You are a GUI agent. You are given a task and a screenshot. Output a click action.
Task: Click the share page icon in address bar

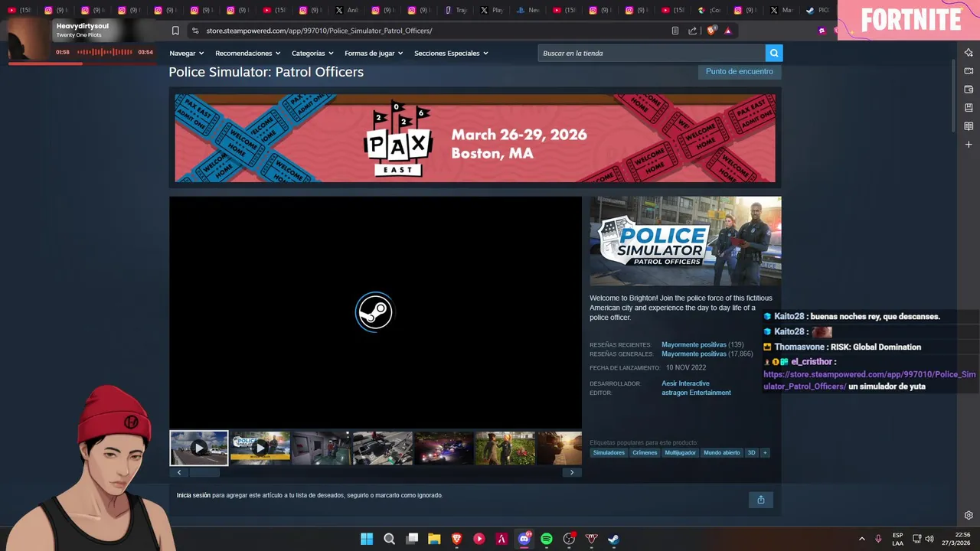(693, 31)
